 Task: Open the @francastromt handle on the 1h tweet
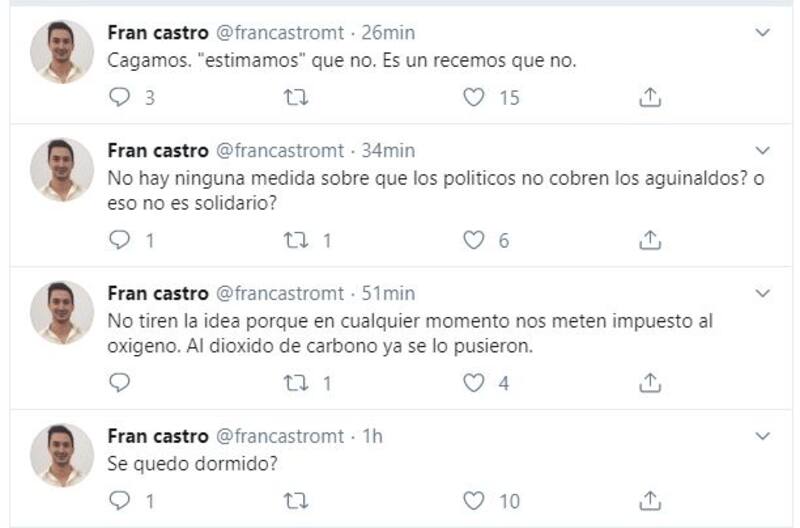[277, 437]
